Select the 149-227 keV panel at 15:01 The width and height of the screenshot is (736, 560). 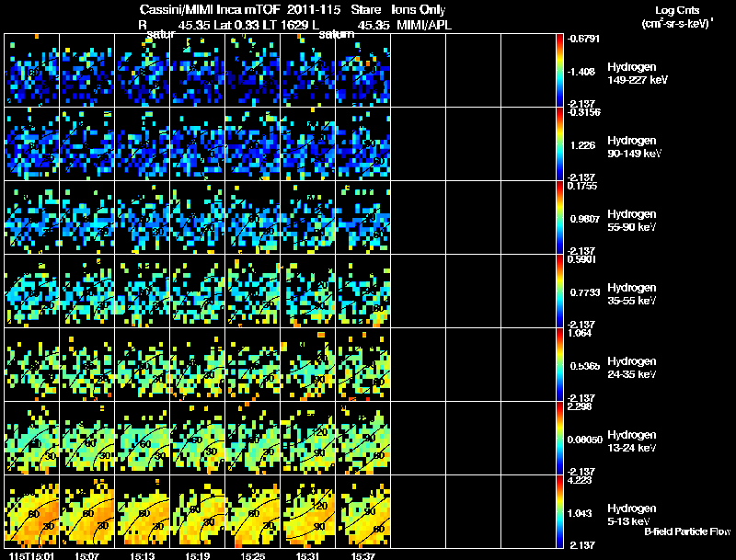pos(32,71)
